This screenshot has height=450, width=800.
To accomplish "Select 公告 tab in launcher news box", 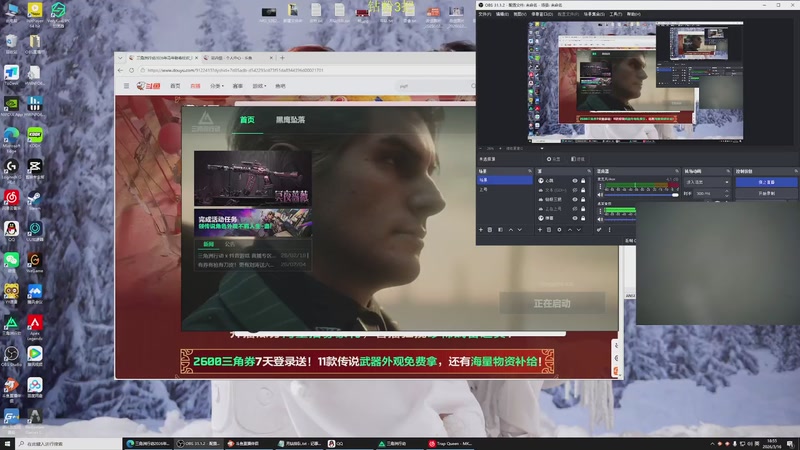I will (x=230, y=244).
